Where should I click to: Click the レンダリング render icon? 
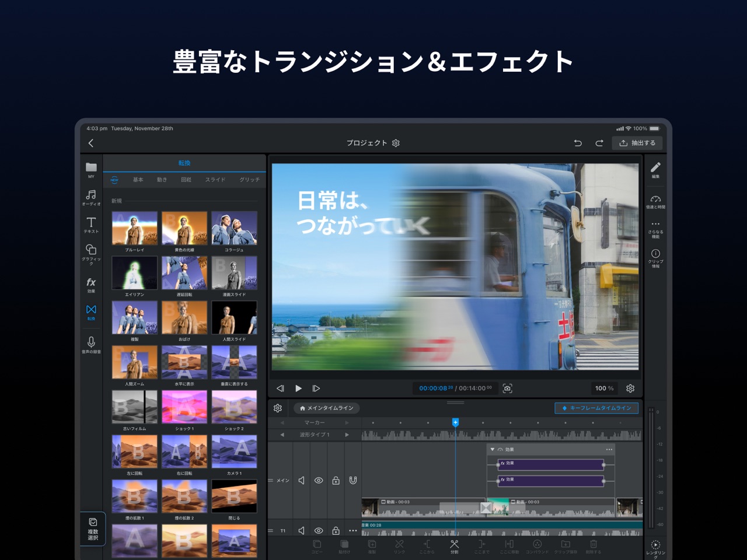pos(655,548)
